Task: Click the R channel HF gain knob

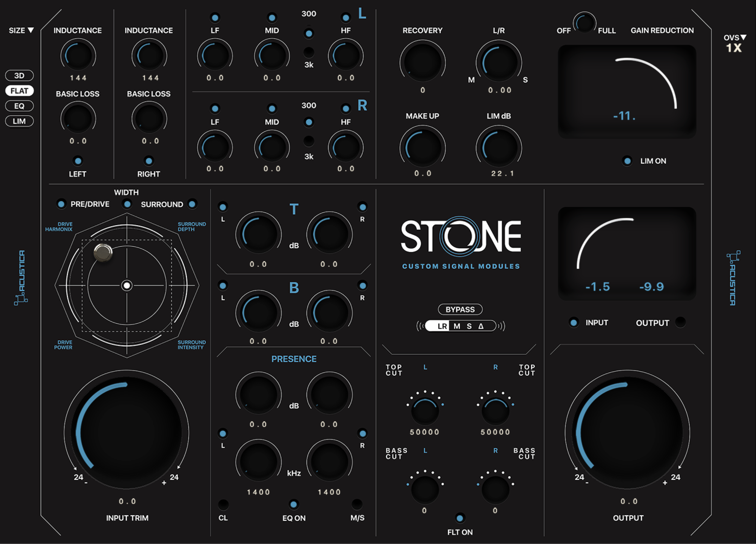Action: click(346, 147)
